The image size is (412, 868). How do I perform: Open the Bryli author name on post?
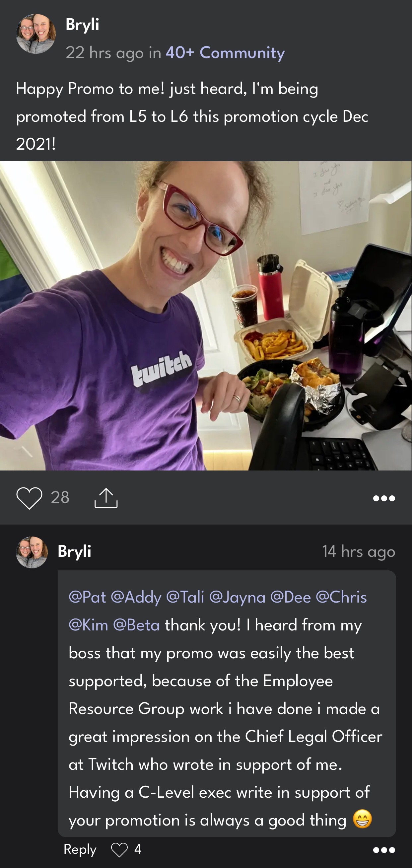pyautogui.click(x=82, y=24)
